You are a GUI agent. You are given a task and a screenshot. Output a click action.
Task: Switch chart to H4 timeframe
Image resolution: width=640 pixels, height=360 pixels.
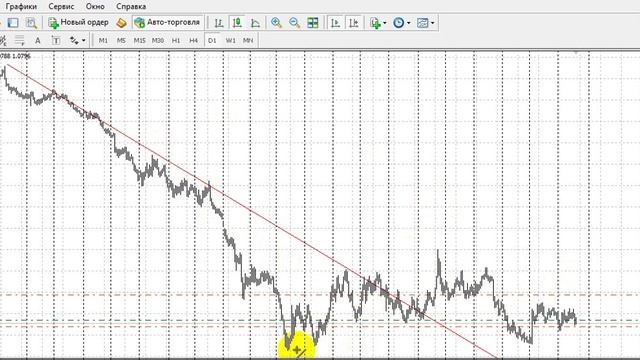(193, 40)
